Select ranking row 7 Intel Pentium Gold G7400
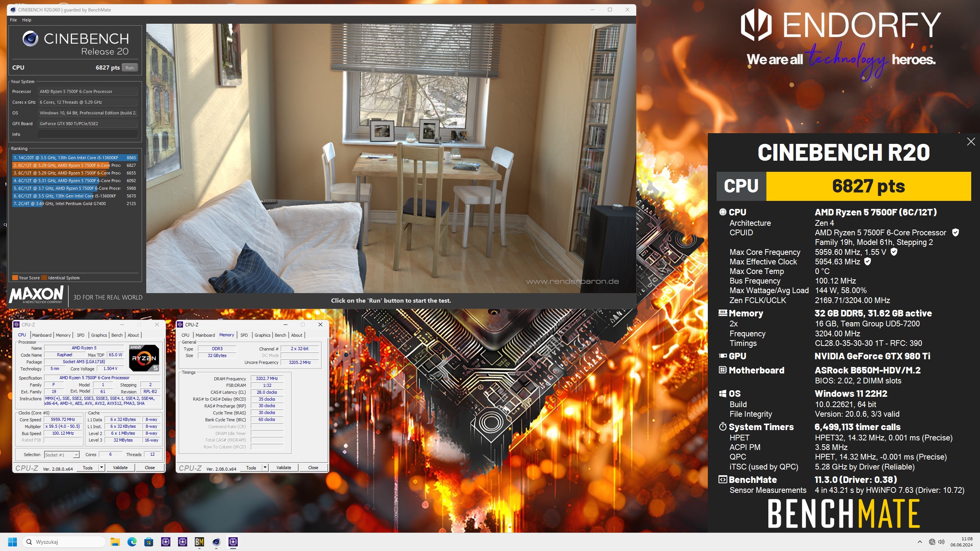 pos(75,204)
